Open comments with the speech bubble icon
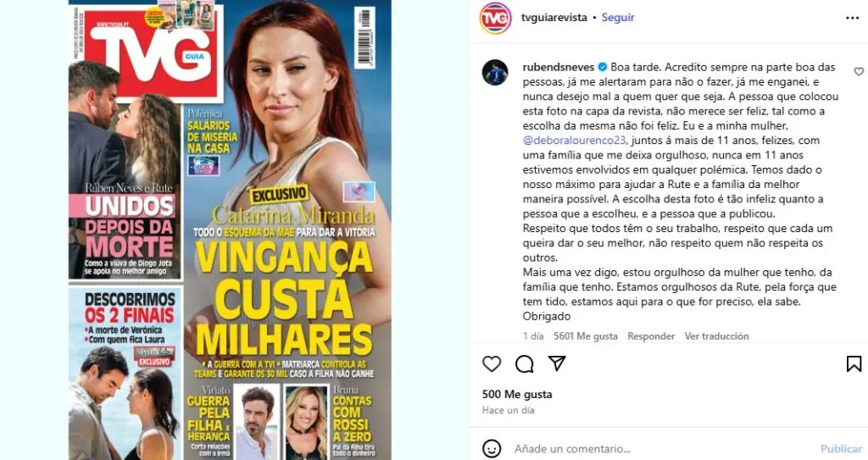 pyautogui.click(x=524, y=363)
